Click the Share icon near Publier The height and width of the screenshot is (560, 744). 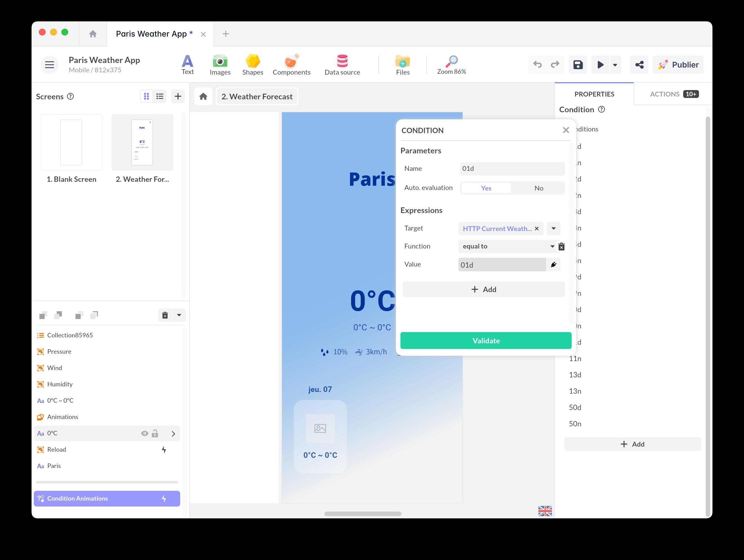click(639, 64)
